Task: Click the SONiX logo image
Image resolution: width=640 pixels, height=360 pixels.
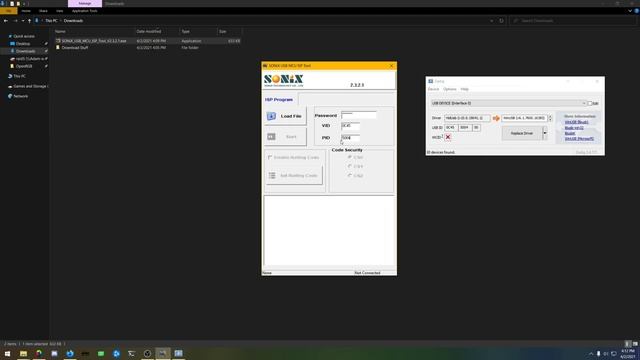Action: click(284, 80)
